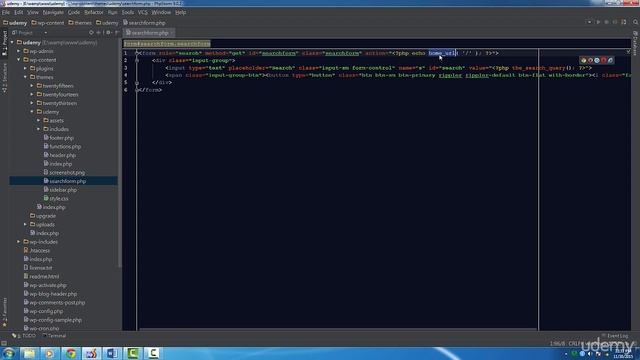Open the Terminal tool window
Viewport: 640px width, 360px height.
pyautogui.click(x=55, y=336)
